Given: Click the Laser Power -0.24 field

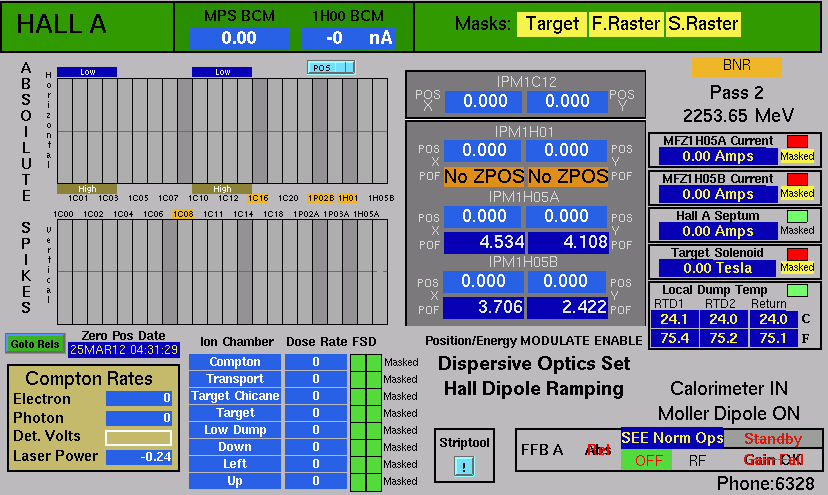Looking at the screenshot, I should click(x=138, y=457).
